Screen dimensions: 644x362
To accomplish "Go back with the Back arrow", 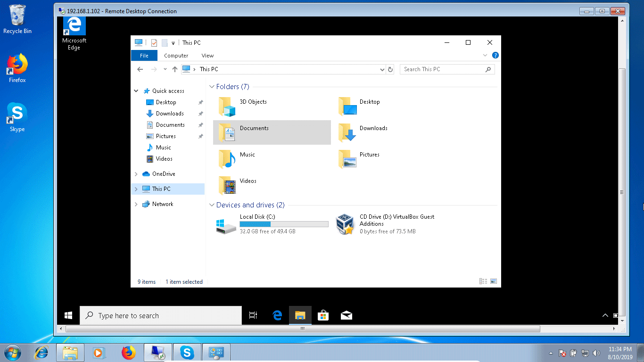I will 140,69.
